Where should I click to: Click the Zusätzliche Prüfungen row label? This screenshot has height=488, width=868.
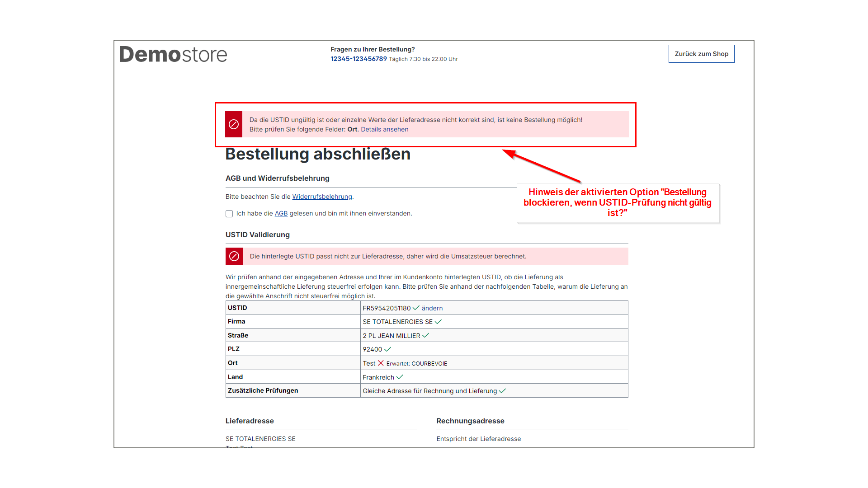[263, 390]
